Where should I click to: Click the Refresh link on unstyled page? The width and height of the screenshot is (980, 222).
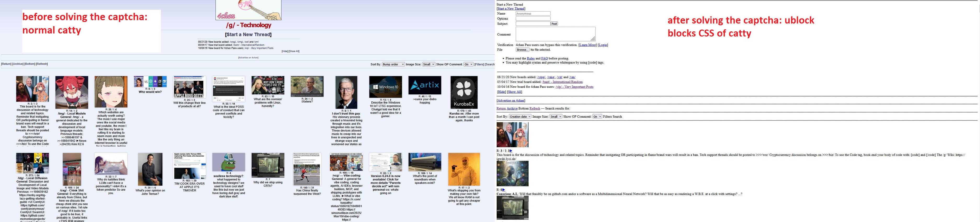click(535, 108)
